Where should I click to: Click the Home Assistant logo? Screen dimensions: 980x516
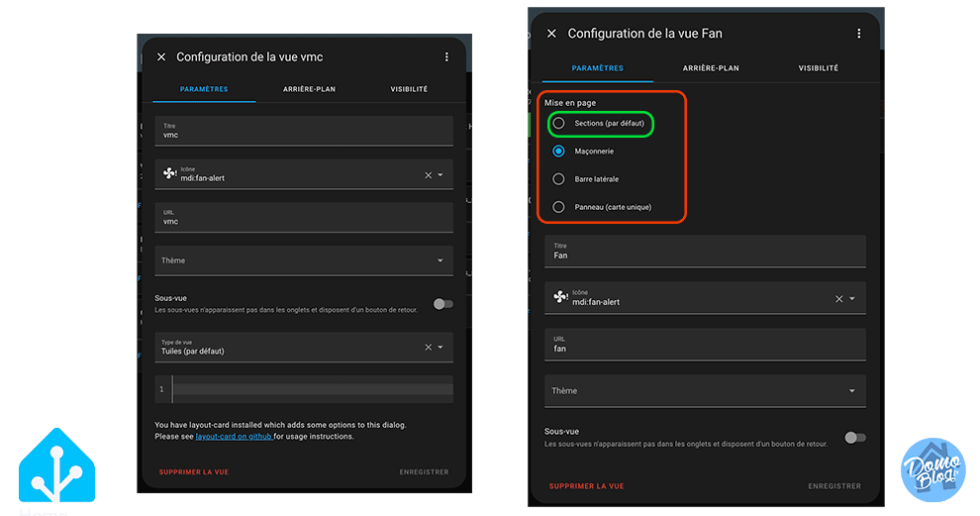click(x=56, y=465)
